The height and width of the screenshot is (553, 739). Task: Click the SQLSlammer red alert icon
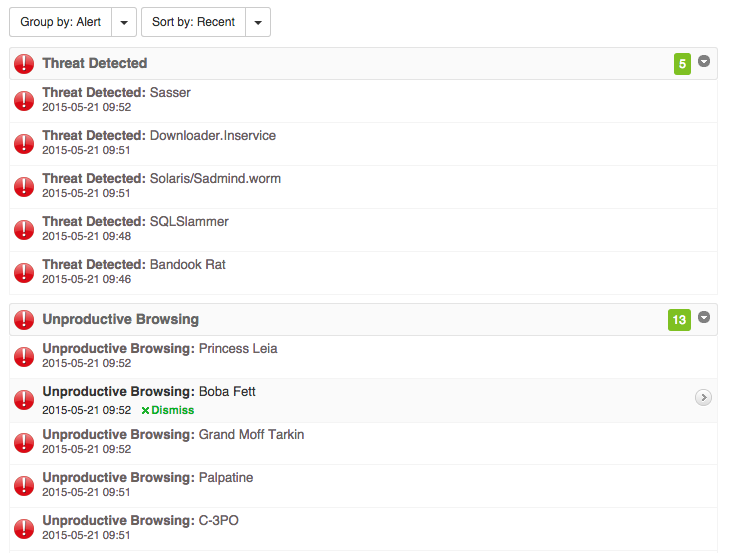coord(24,230)
